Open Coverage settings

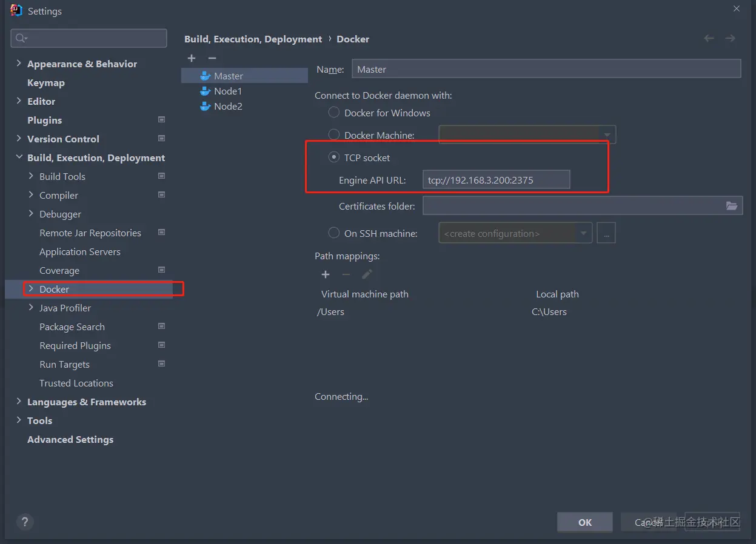pos(59,270)
